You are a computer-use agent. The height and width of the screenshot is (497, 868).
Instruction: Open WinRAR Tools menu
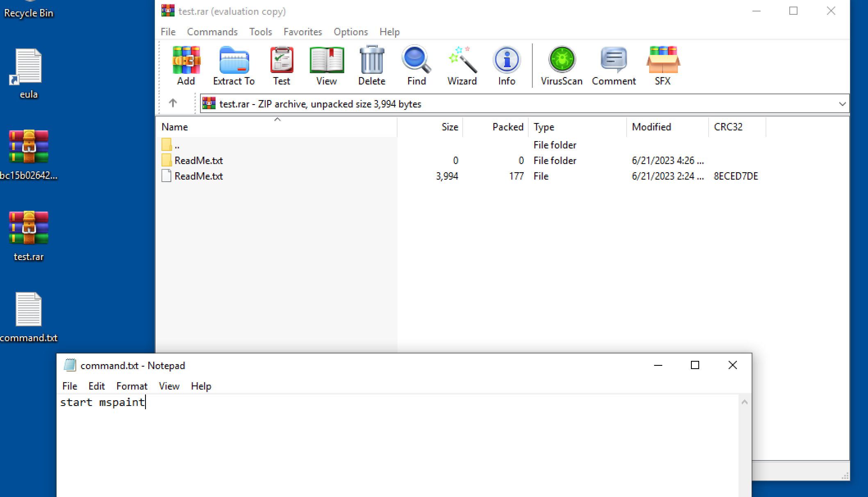[x=261, y=32]
